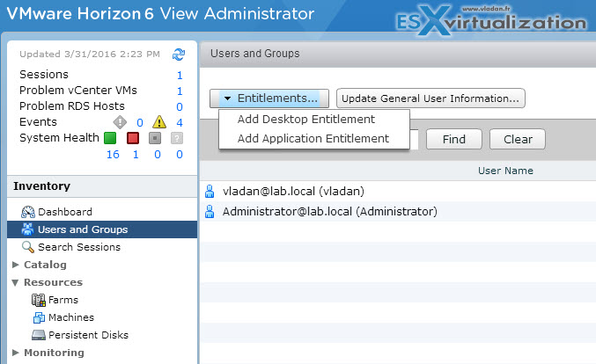Image resolution: width=596 pixels, height=364 pixels.
Task: Refresh the status panel via refresh icon
Action: pos(179,55)
